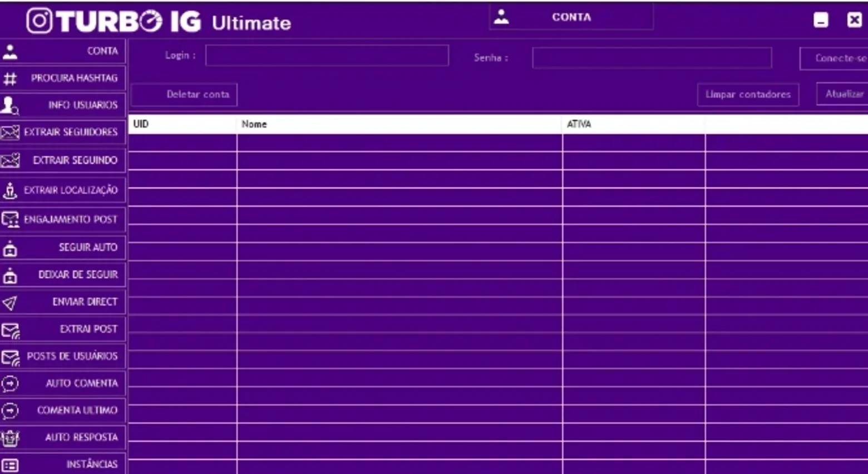Open INSTÂNCIAS section

point(63,464)
